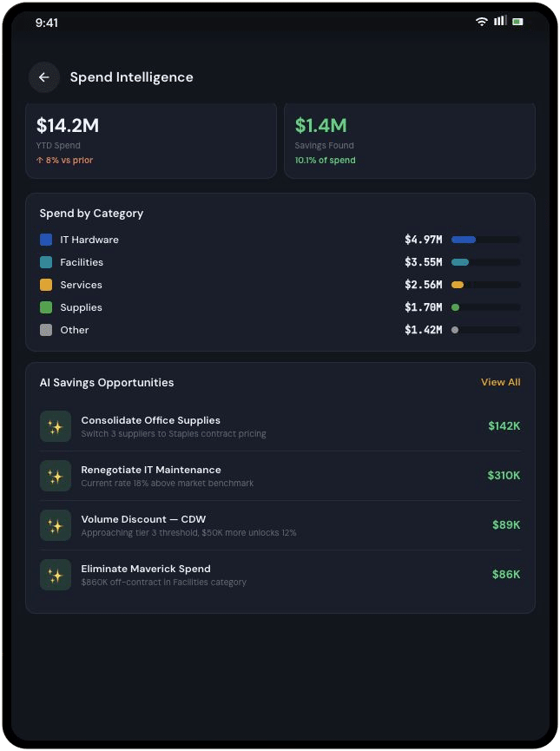Click the IT Hardware blue swatch
The width and height of the screenshot is (560, 751).
point(46,240)
